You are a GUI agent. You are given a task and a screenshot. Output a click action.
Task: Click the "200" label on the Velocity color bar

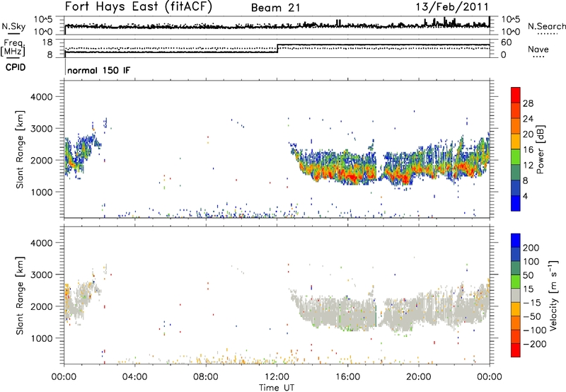click(x=531, y=248)
